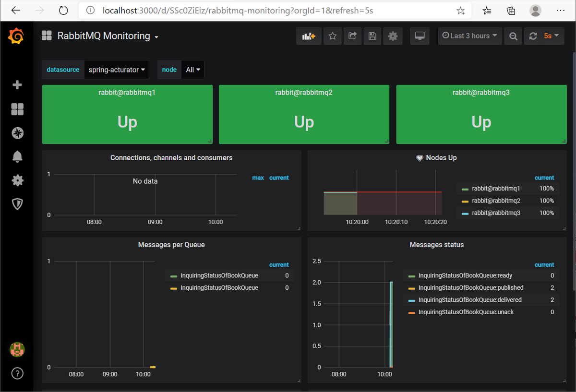Expand the node All dropdown
Viewport: 576px width, 392px height.
click(192, 69)
